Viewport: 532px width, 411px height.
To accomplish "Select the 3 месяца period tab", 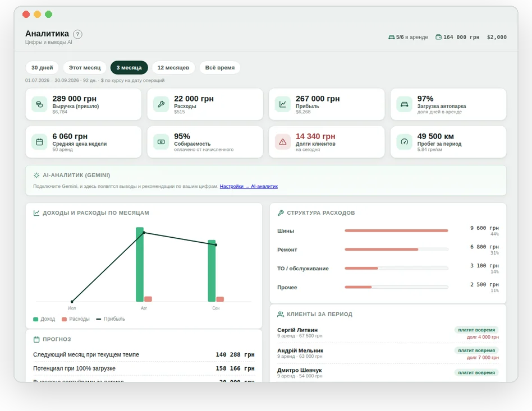I will pyautogui.click(x=129, y=67).
